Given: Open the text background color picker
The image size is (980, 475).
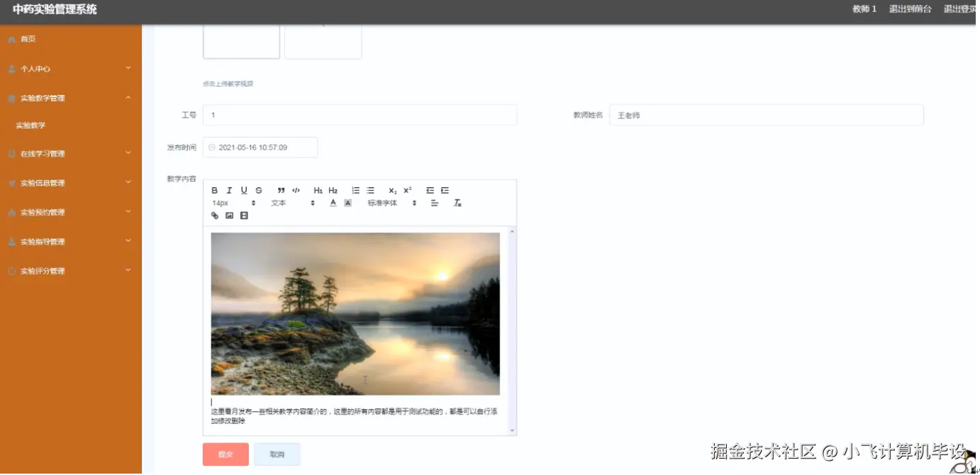Looking at the screenshot, I should (x=347, y=203).
